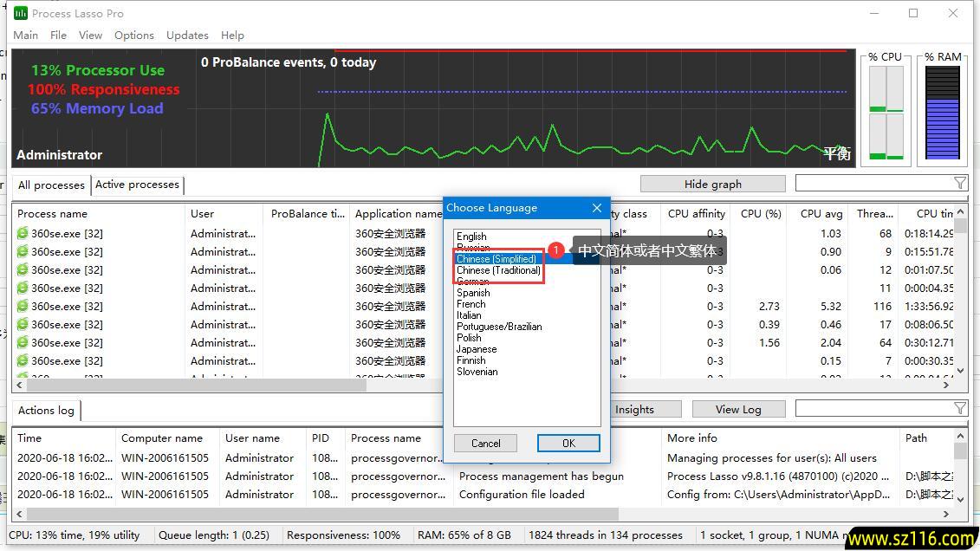980x551 pixels.
Task: Click the View Log button
Action: [737, 409]
